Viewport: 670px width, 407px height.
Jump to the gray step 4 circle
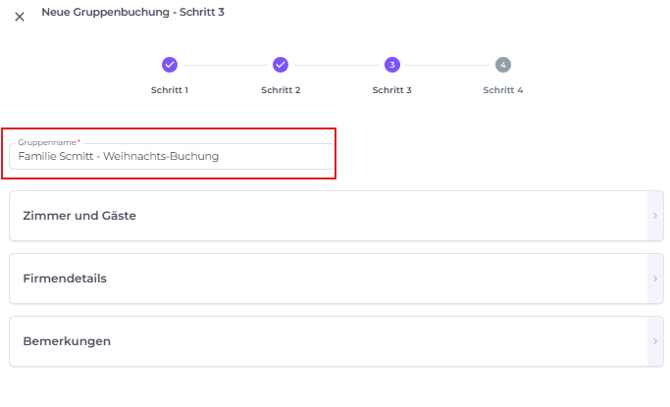click(x=503, y=65)
